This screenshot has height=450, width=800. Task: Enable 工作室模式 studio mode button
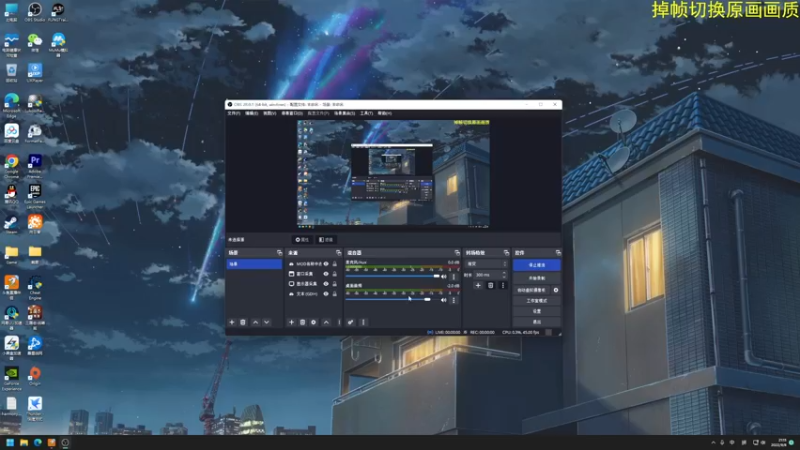click(x=537, y=301)
